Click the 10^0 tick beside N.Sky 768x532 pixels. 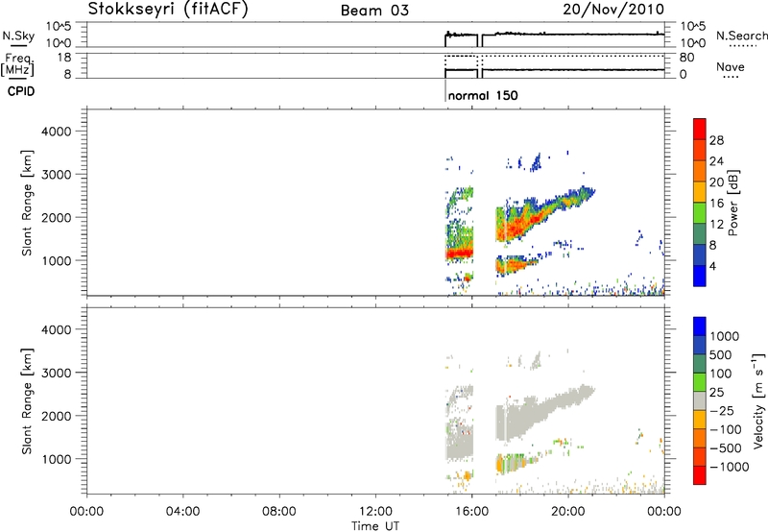tap(59, 43)
